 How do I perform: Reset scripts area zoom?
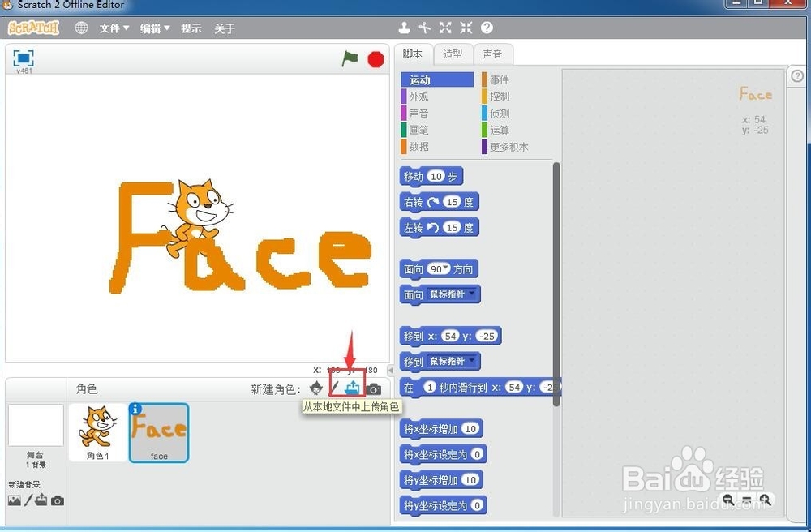(x=747, y=500)
